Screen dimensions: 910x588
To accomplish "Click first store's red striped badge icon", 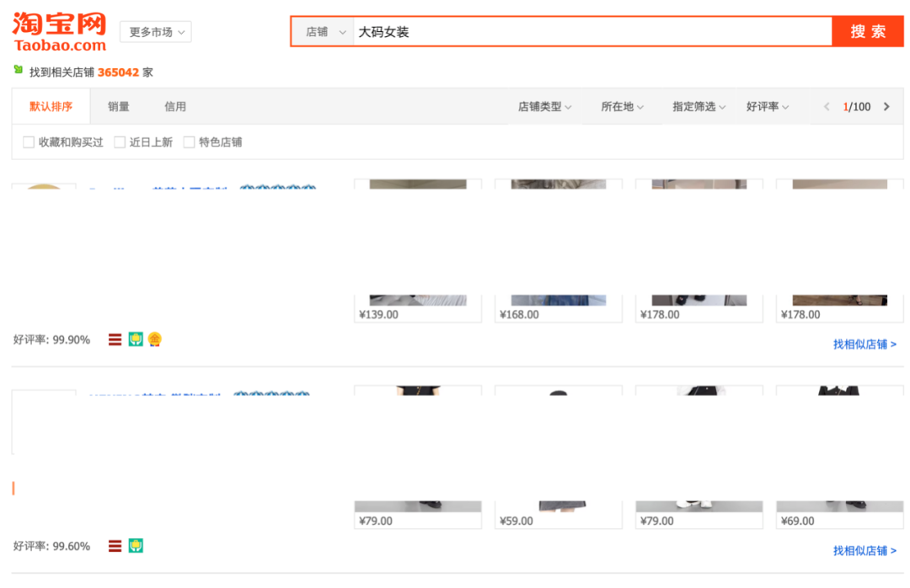I will [115, 339].
